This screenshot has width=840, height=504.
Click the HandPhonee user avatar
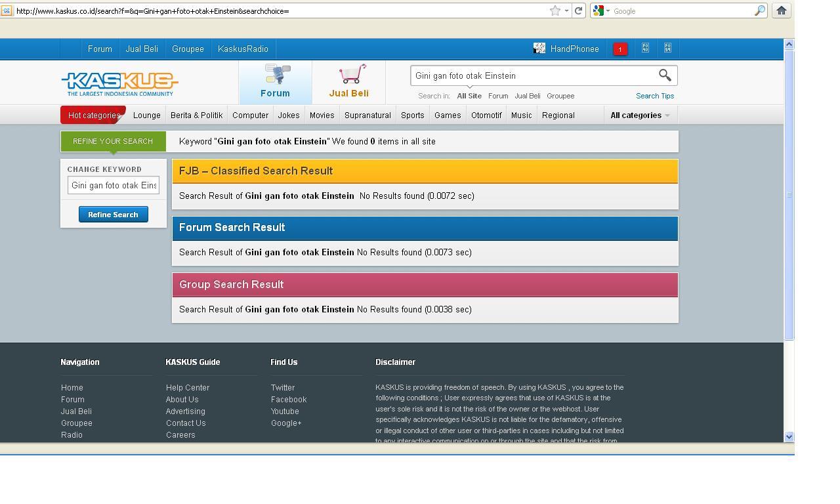tap(539, 49)
